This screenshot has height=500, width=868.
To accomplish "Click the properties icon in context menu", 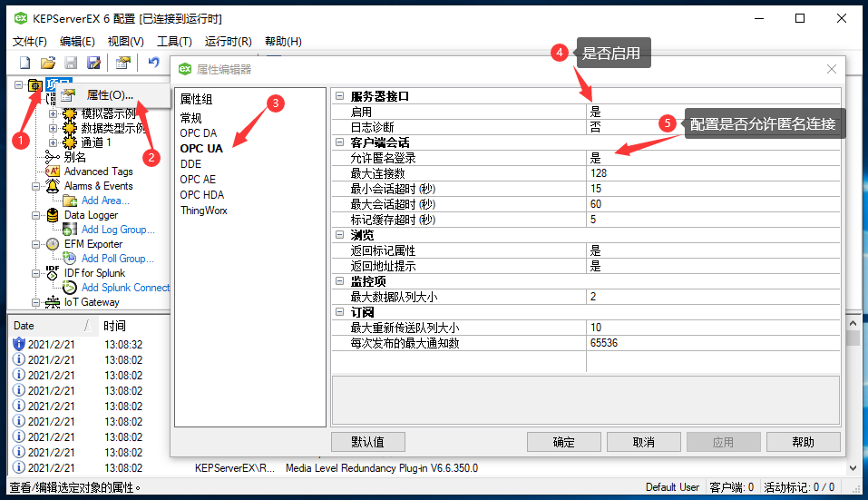I will pyautogui.click(x=68, y=95).
